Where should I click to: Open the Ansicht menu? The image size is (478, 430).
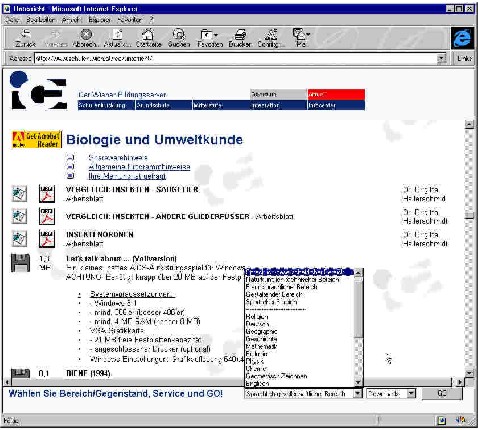[x=71, y=20]
